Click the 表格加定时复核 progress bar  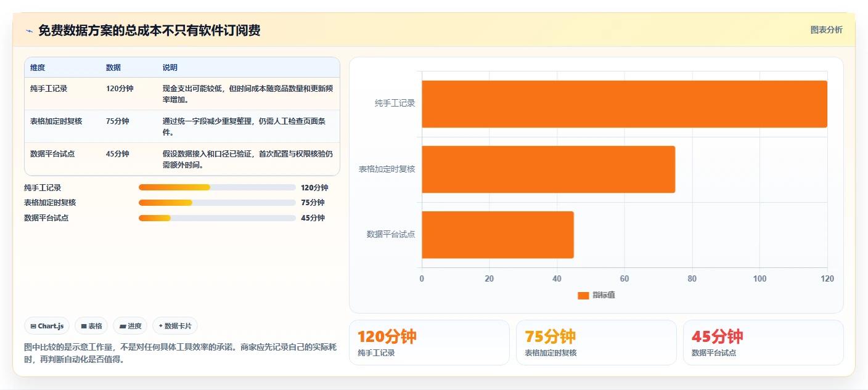[x=217, y=203]
